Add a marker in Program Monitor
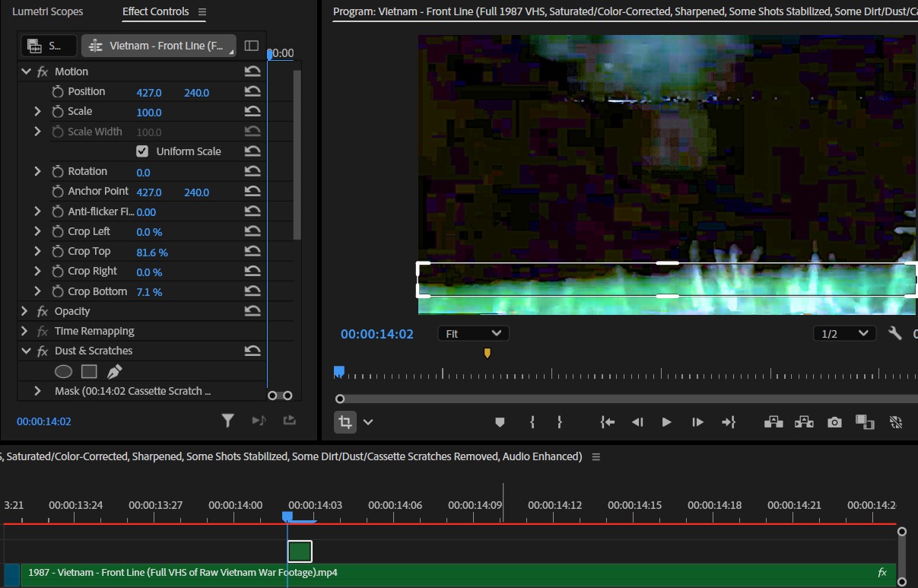This screenshot has width=918, height=588. coord(500,422)
